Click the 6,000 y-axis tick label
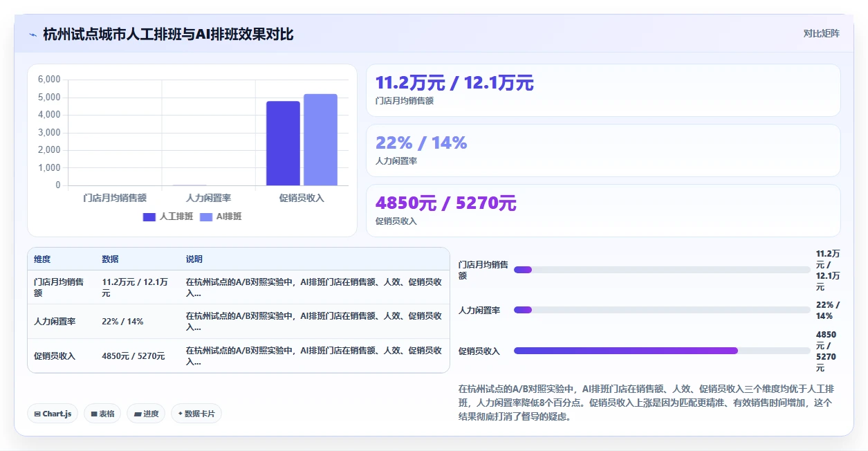 coord(49,80)
